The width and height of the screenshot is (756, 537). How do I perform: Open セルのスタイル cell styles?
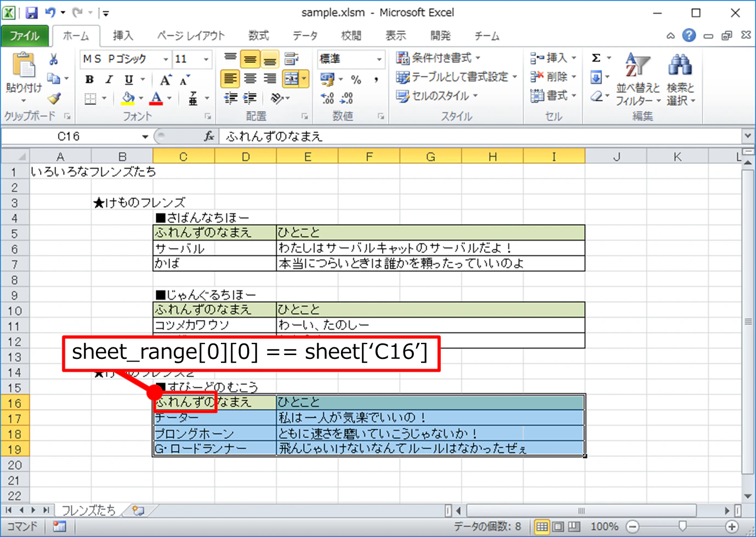[x=437, y=96]
